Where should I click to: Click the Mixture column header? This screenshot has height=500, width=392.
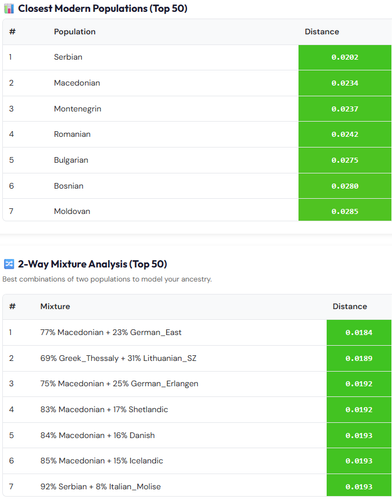55,306
